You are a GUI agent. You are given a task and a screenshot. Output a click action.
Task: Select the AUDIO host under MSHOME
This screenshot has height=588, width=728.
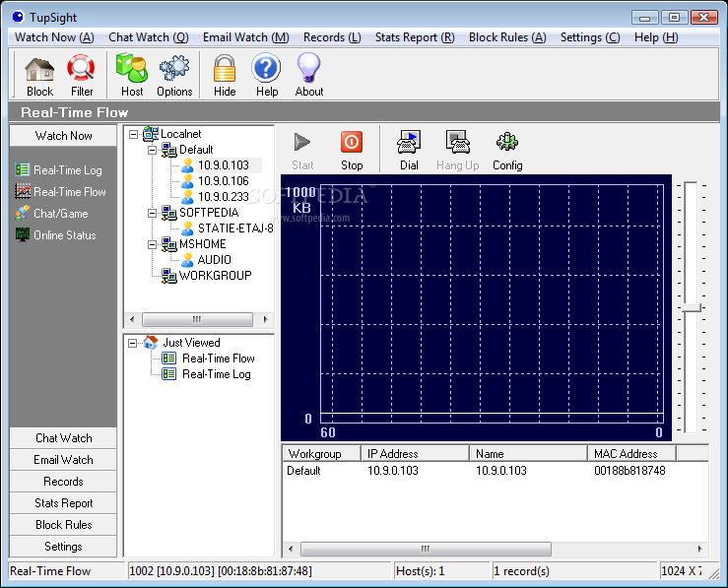(x=214, y=260)
